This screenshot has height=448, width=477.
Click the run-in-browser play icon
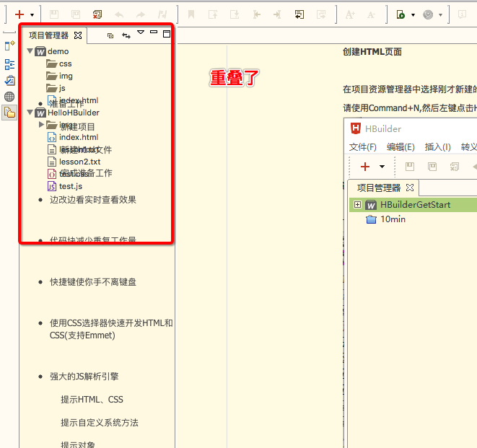[401, 14]
